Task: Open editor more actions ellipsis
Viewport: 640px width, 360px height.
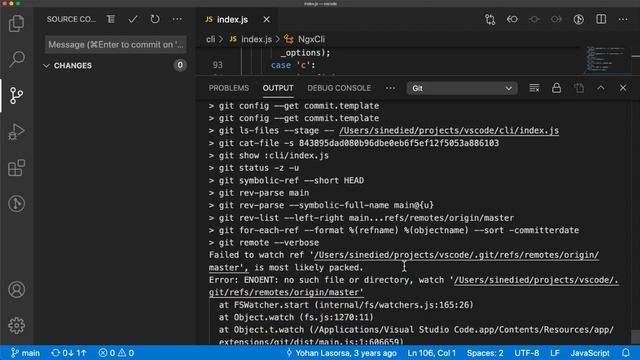Action: tap(623, 19)
